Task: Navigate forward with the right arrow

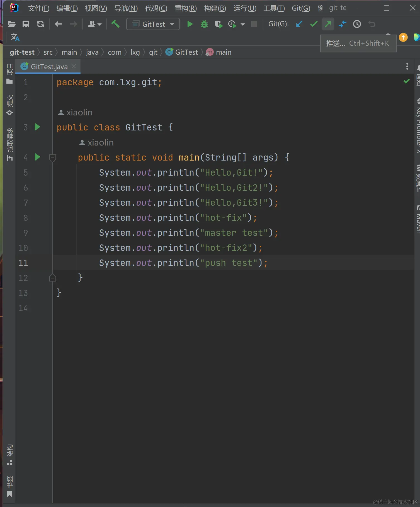Action: (74, 24)
